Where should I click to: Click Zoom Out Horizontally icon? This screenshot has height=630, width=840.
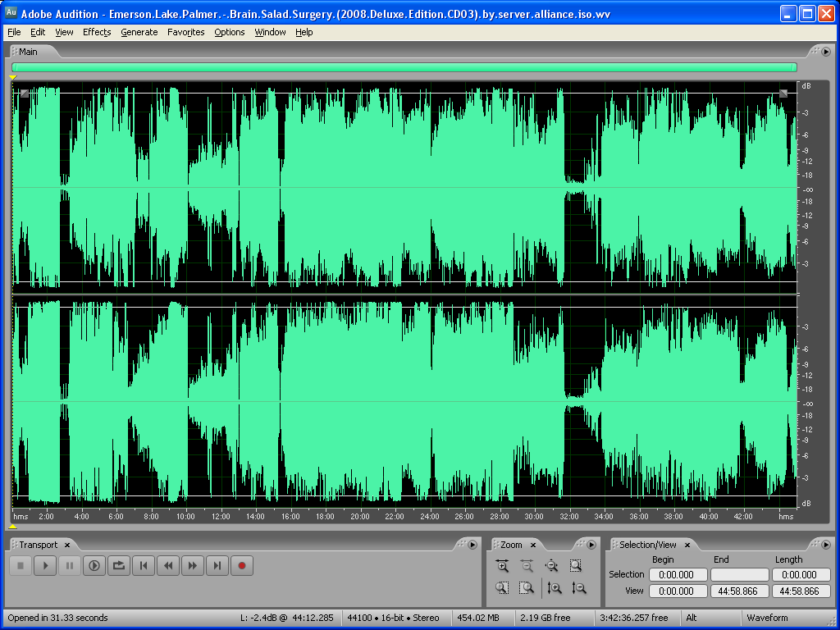tap(527, 566)
